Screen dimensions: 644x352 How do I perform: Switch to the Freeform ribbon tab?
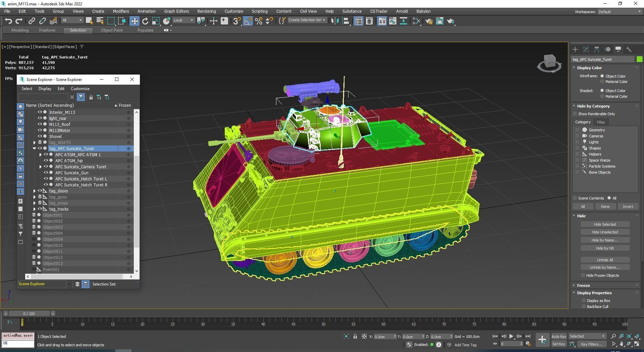click(47, 30)
